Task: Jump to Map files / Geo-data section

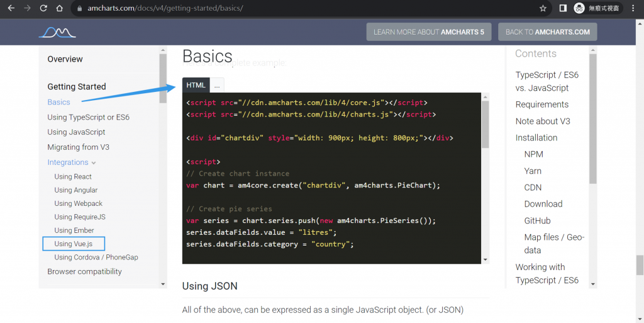Action: [554, 244]
